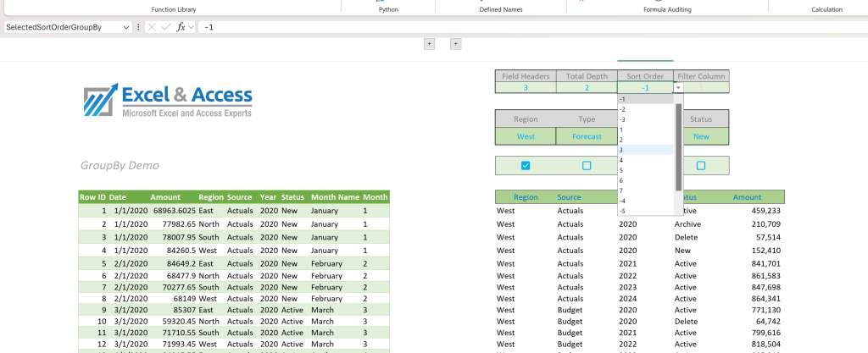Choose 7 in the Sort Order list
Image resolution: width=868 pixels, height=353 pixels.
pos(646,190)
